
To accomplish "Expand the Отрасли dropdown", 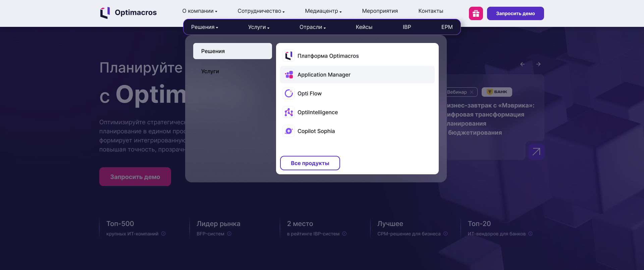I will [x=313, y=27].
